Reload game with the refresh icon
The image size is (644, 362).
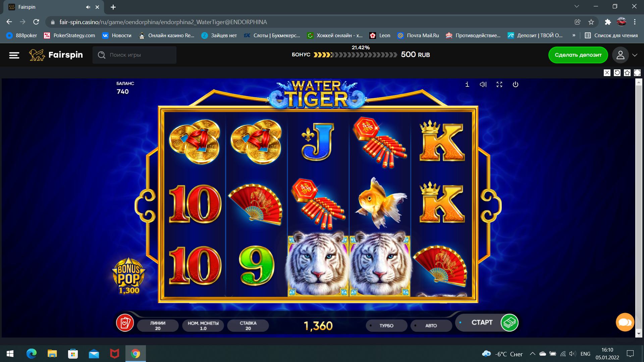point(617,73)
